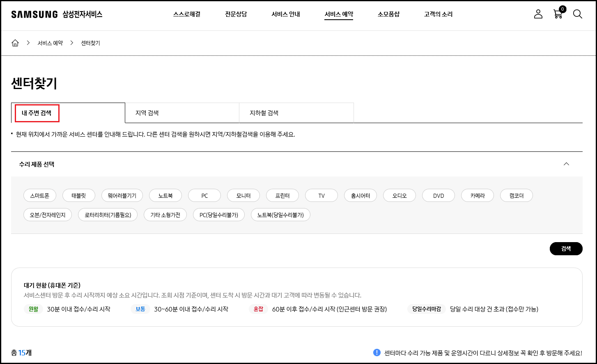Select the 웨어러블기기 product chip
Screen dimensions: 597x364
(x=122, y=196)
